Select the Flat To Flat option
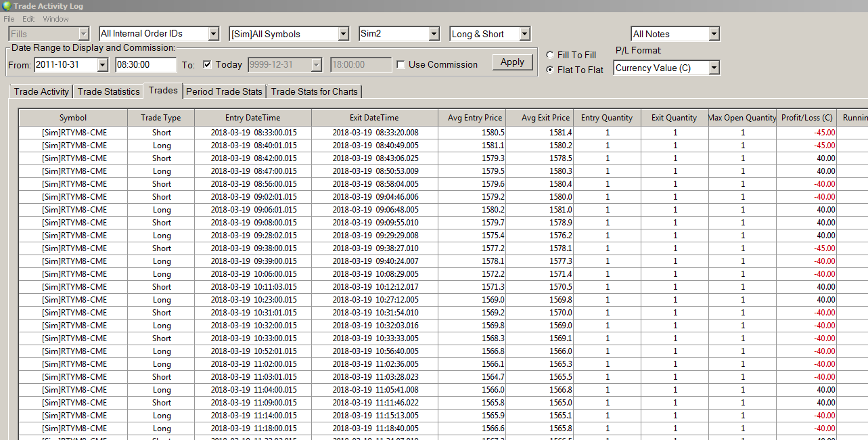The width and height of the screenshot is (868, 440). point(549,70)
